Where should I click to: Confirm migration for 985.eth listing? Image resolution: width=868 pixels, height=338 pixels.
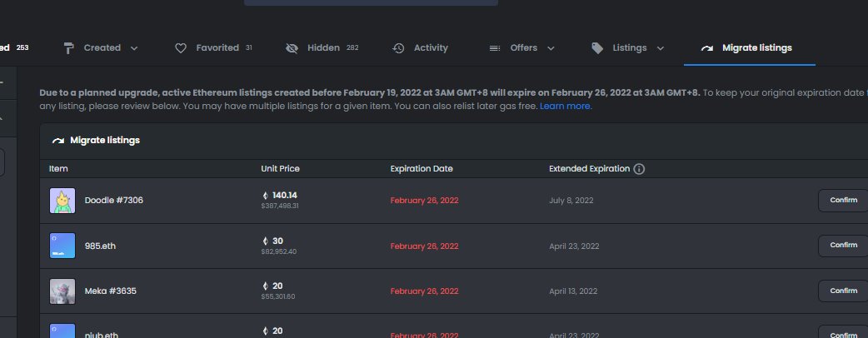coord(843,245)
